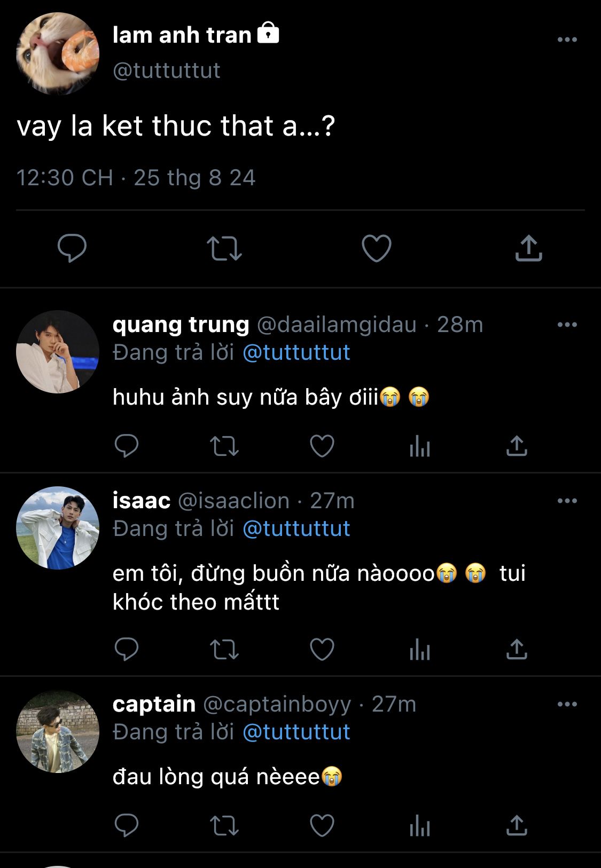Open lam anh tran's cat profile picture
The width and height of the screenshot is (601, 868).
[x=58, y=54]
